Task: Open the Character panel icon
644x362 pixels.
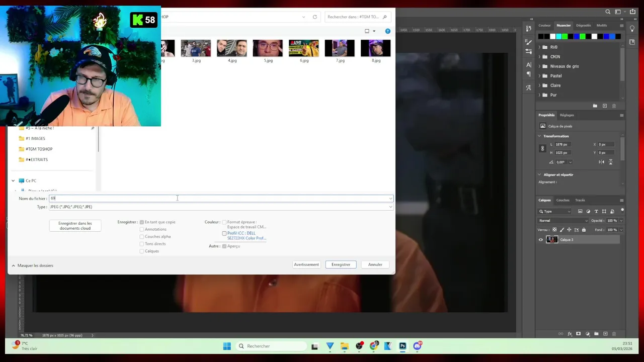Action: click(x=529, y=65)
